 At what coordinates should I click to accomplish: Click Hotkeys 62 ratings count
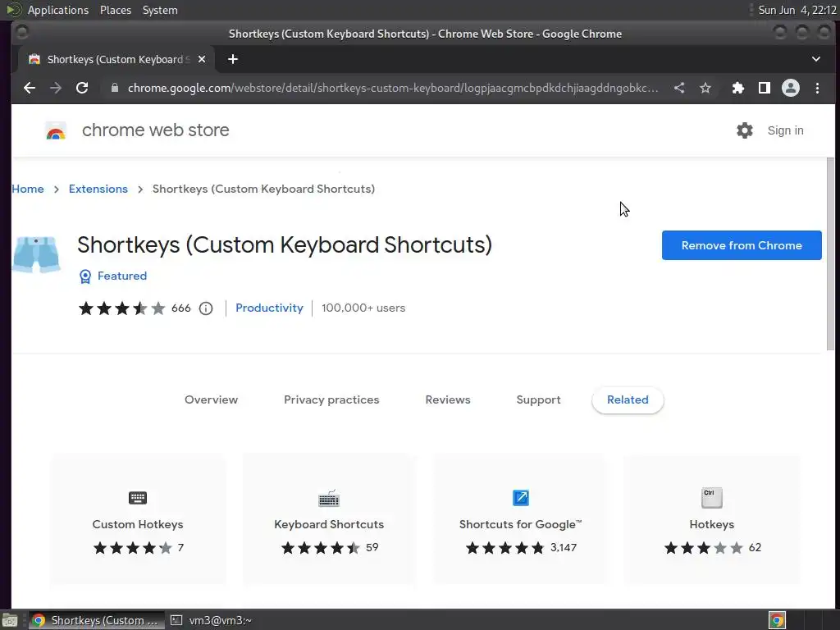755,547
